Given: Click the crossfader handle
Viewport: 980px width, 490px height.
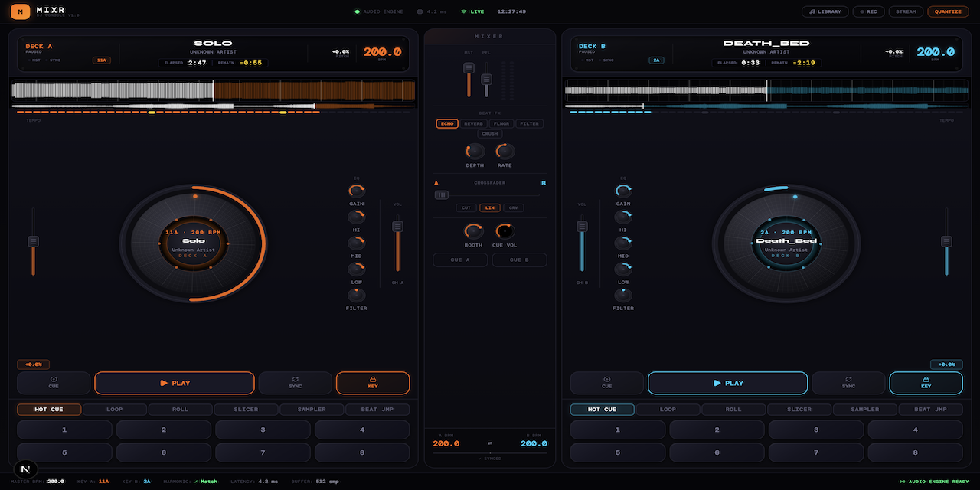Looking at the screenshot, I should (x=442, y=195).
